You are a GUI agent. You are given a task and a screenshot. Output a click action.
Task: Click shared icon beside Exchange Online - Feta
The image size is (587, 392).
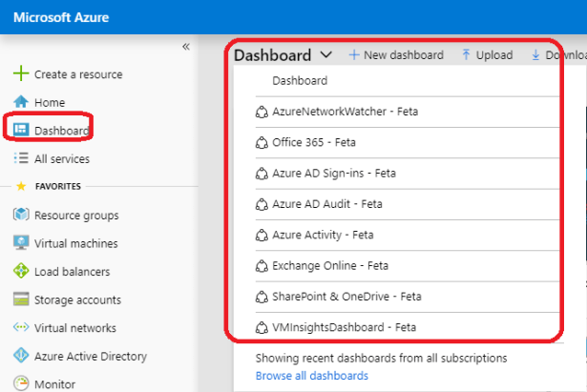pos(262,266)
